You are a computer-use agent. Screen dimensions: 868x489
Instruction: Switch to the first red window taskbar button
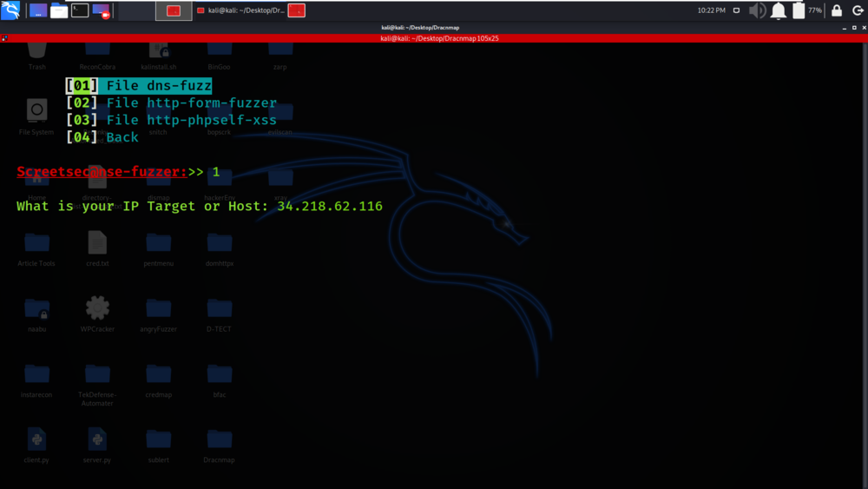(x=174, y=10)
